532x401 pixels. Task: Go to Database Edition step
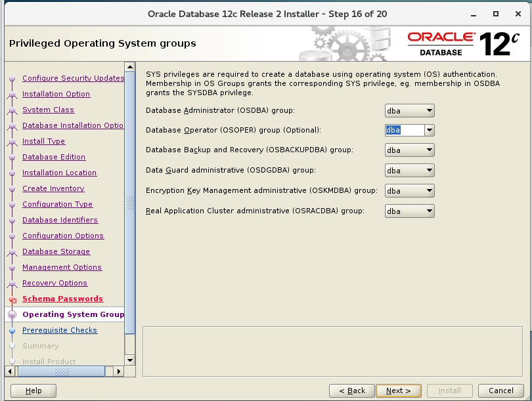(54, 157)
